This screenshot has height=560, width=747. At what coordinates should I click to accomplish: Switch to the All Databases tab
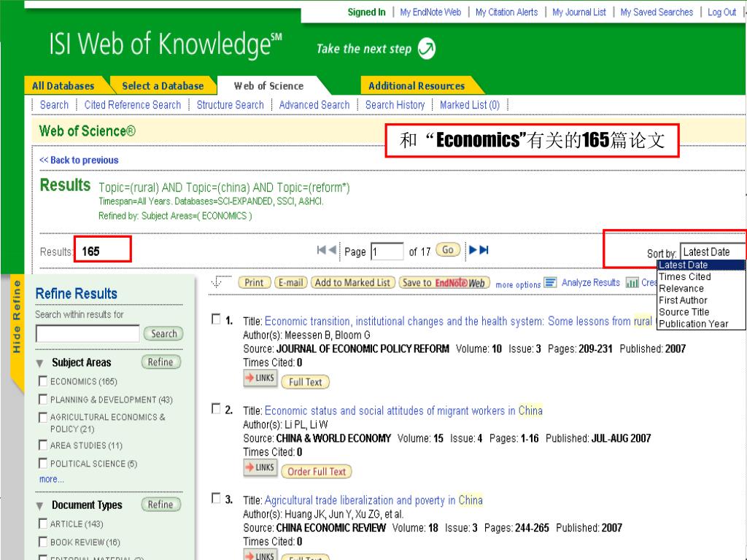pyautogui.click(x=63, y=86)
